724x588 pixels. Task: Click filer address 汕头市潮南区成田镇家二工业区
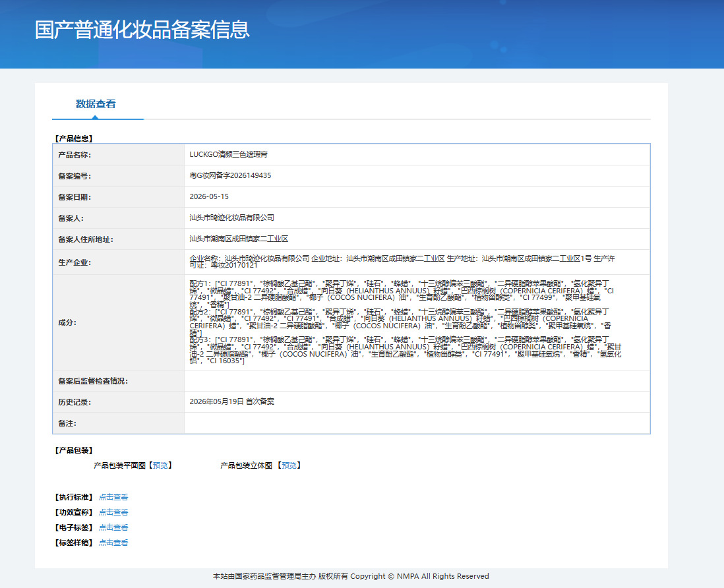239,239
